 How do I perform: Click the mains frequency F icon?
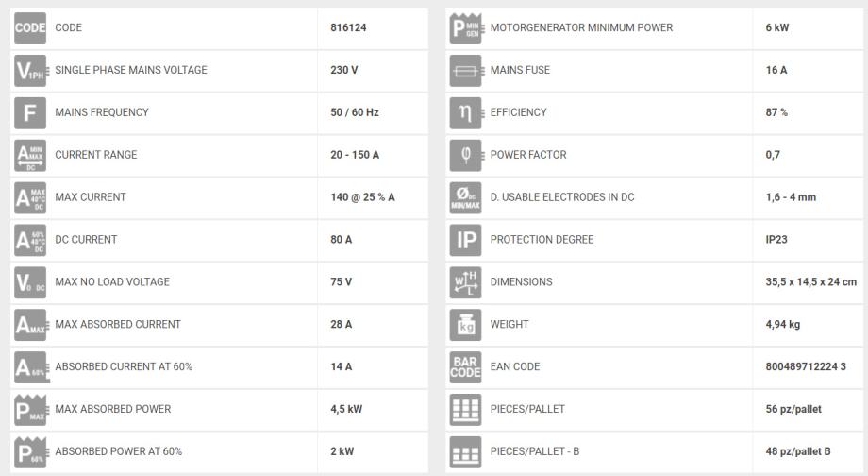click(x=30, y=112)
